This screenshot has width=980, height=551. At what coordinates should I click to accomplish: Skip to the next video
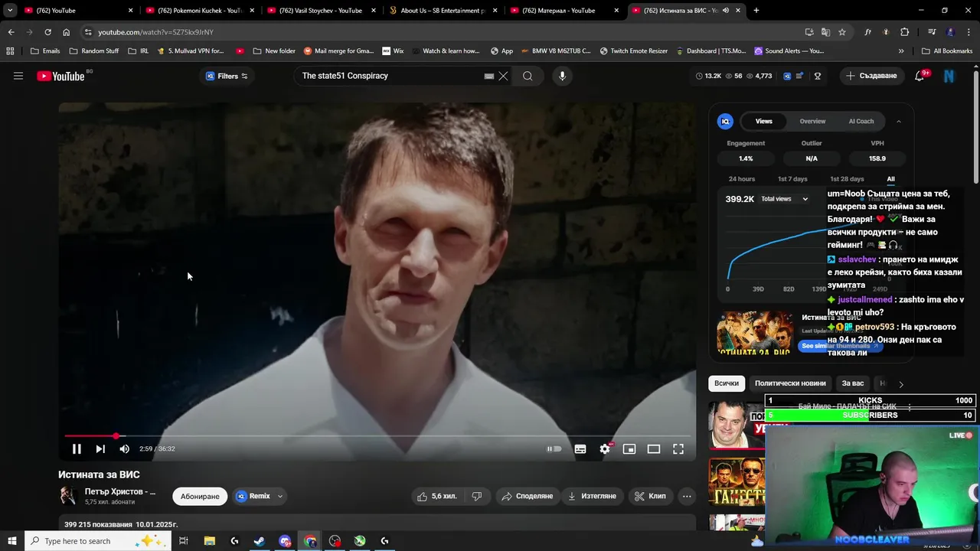(100, 449)
